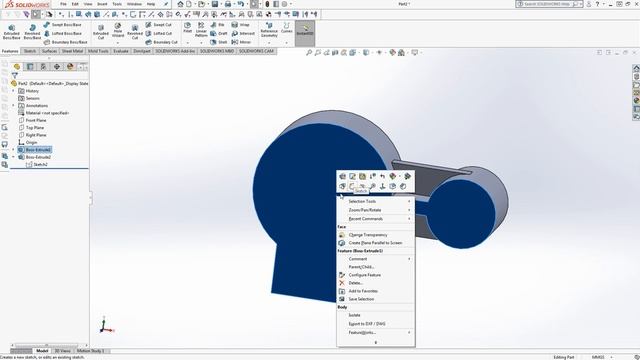The width and height of the screenshot is (640, 360).
Task: Click the Linear Pattern tool
Action: [201, 30]
